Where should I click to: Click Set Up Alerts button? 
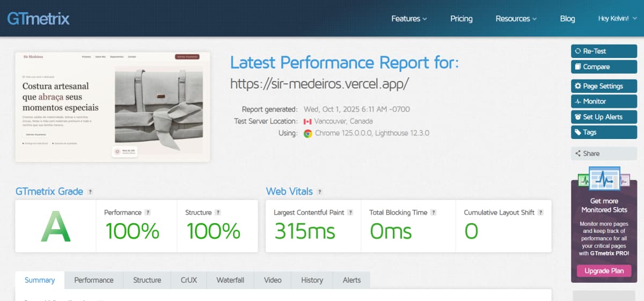click(604, 117)
